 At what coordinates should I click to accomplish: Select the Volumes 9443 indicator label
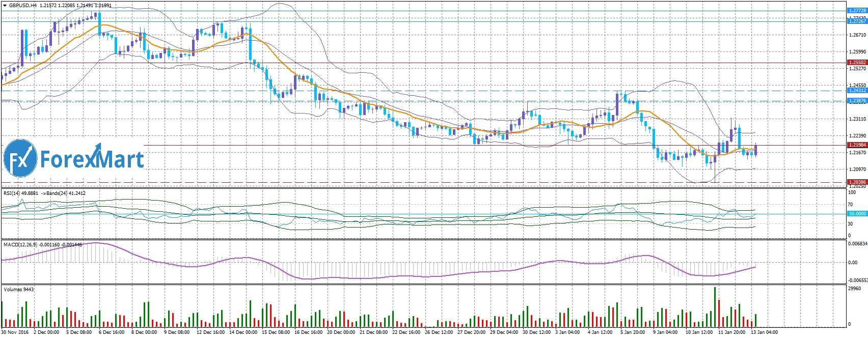click(x=19, y=290)
